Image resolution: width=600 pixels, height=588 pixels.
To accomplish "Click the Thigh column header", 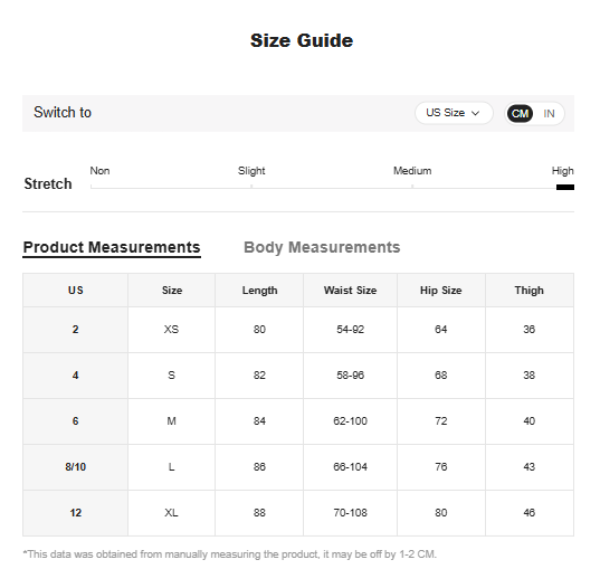I will tap(529, 290).
